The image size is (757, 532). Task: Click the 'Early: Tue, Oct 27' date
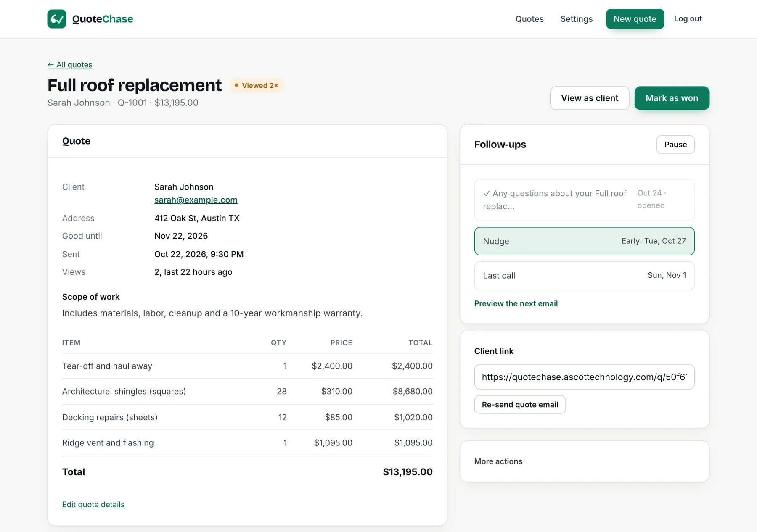[x=654, y=241]
